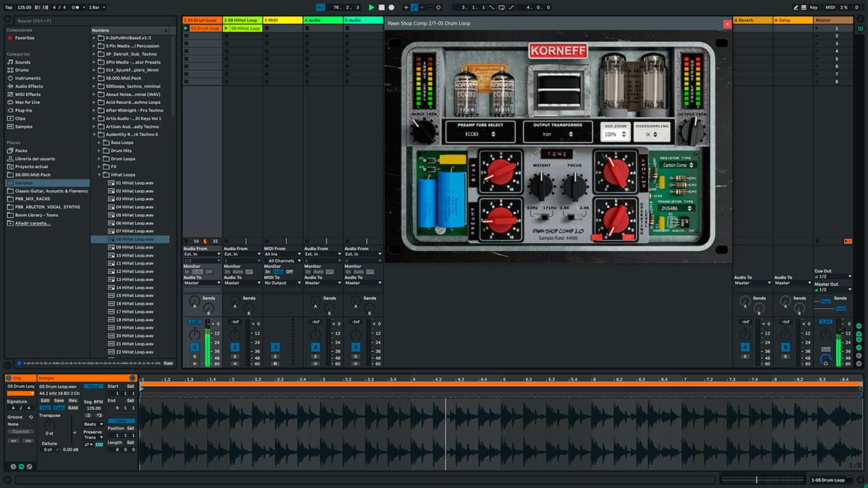Open Proyecto actual place
Image resolution: width=868 pixels, height=488 pixels.
click(27, 166)
